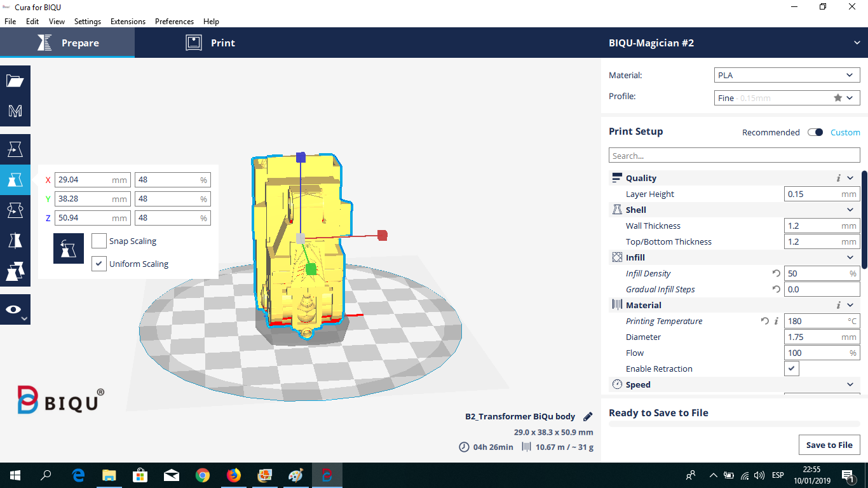Select the Mirror tool

[15, 241]
